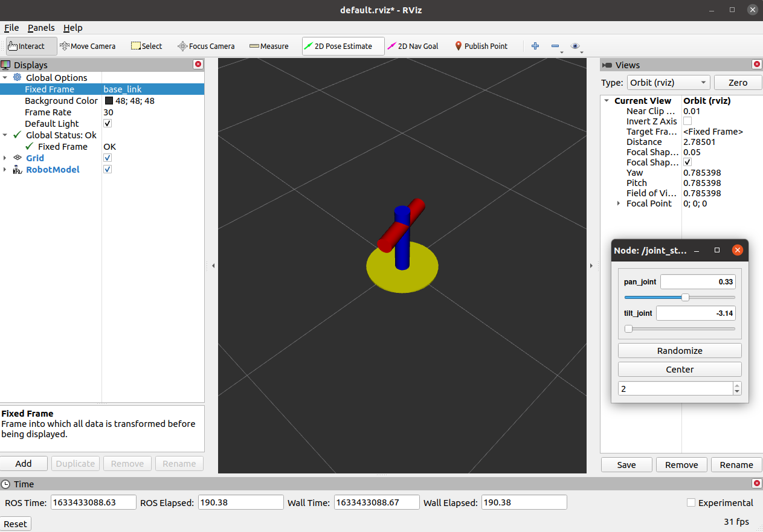Image resolution: width=763 pixels, height=532 pixels.
Task: Expand the Focal Point property
Action: (x=618, y=204)
